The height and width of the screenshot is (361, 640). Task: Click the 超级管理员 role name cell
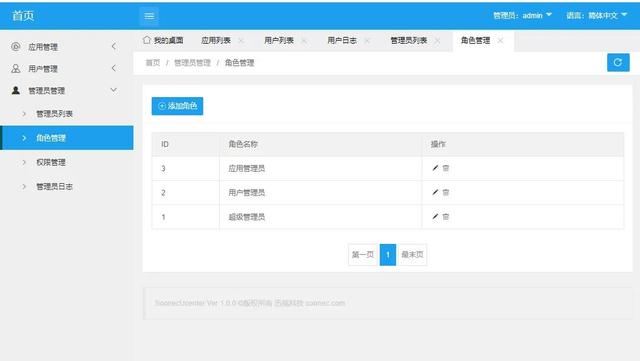320,217
